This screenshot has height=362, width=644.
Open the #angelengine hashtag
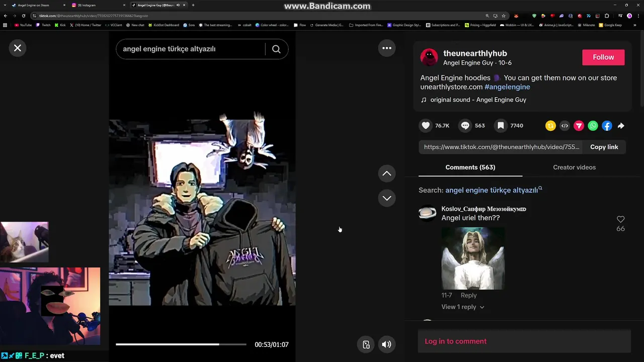tap(507, 87)
